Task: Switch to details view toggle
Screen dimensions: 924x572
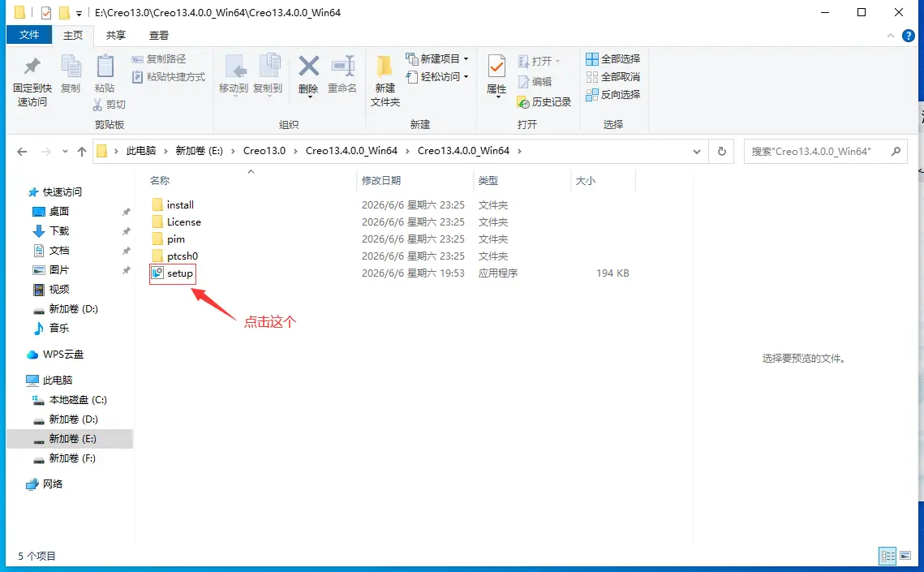Action: tap(887, 556)
